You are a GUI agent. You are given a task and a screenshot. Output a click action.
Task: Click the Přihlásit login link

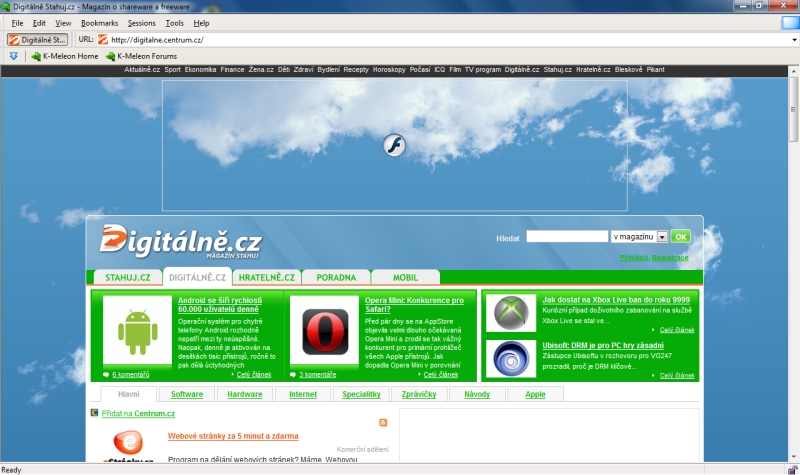click(634, 258)
